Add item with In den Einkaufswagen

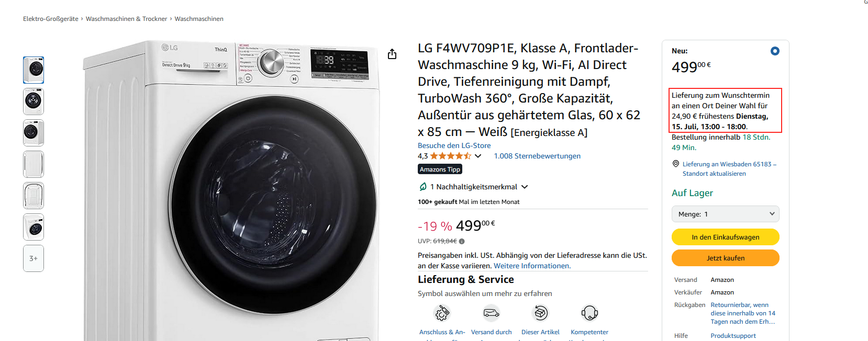[725, 237]
